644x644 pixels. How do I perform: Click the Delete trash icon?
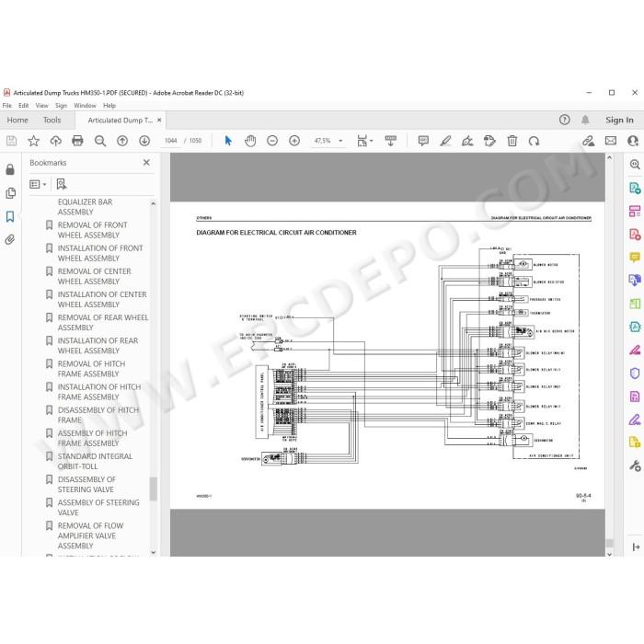tap(512, 141)
